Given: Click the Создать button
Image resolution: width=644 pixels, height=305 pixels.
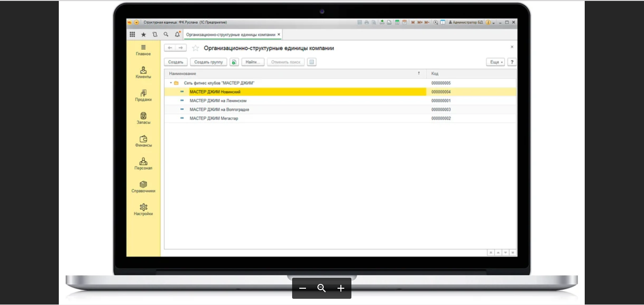Looking at the screenshot, I should (x=176, y=62).
